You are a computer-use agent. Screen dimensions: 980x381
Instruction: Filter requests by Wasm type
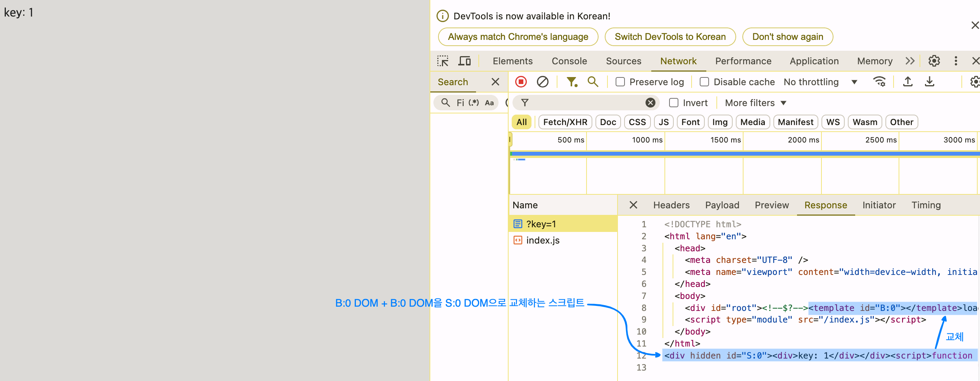tap(865, 122)
